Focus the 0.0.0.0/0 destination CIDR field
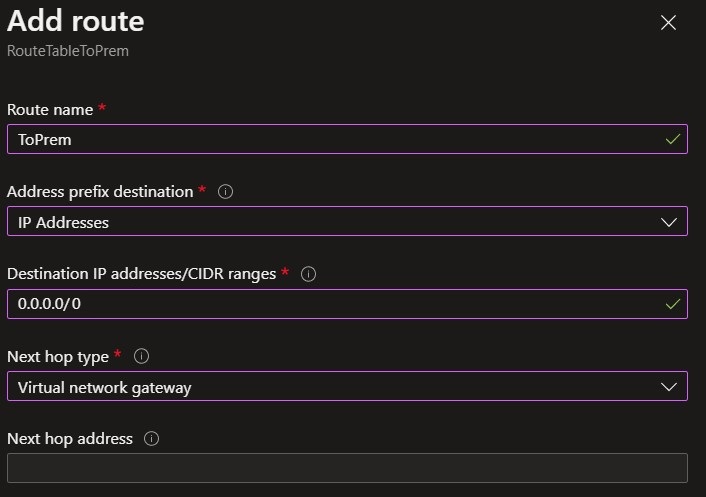706x497 pixels. coord(330,303)
